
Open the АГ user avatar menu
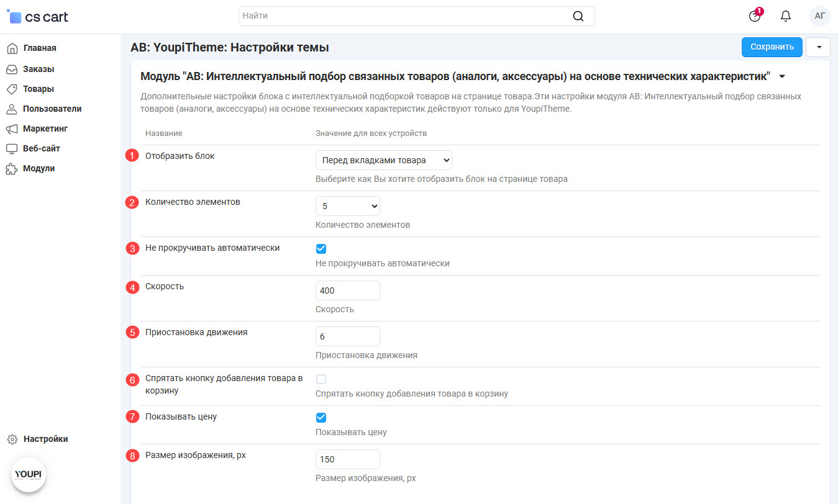pos(820,16)
